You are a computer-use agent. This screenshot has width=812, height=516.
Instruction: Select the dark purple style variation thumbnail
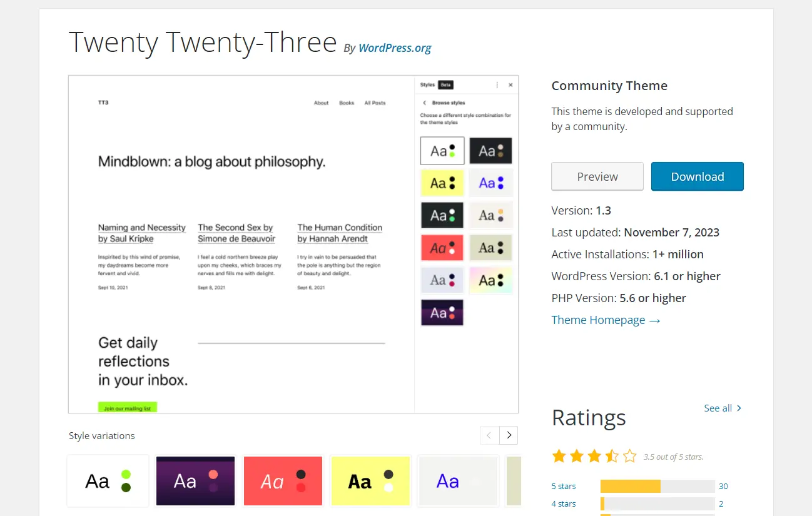pos(195,480)
